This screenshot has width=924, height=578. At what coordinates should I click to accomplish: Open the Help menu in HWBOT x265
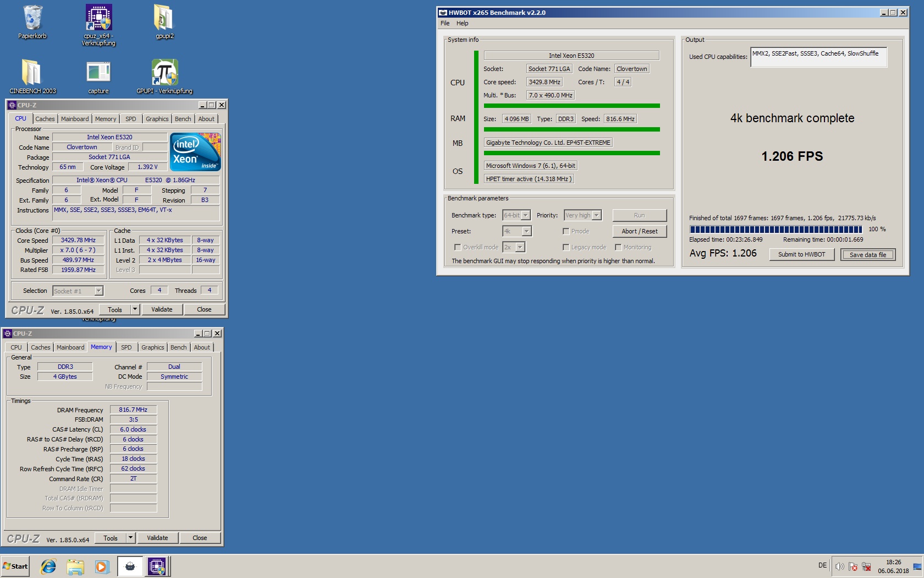(462, 23)
